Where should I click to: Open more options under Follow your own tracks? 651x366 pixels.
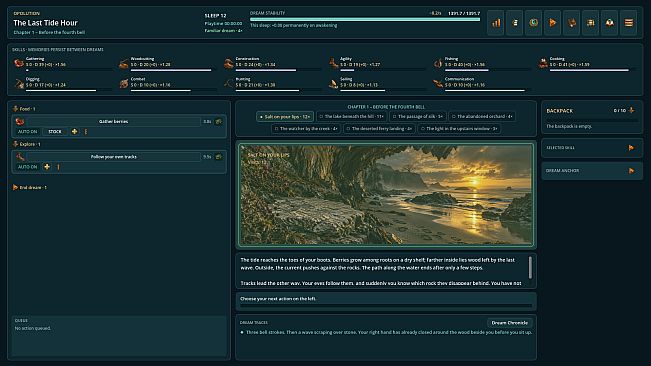coord(59,167)
